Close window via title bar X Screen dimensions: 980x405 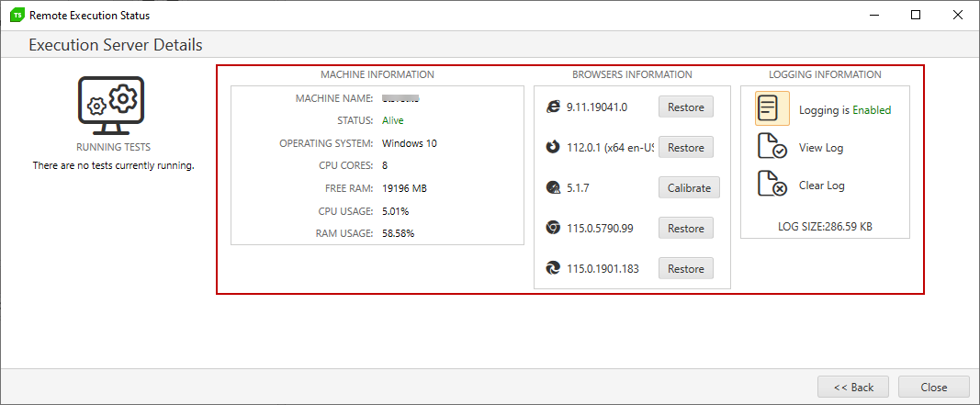[958, 15]
